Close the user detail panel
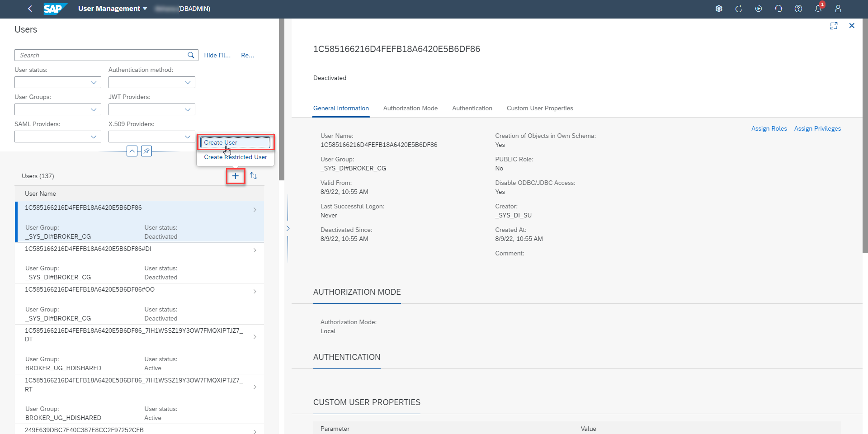 point(852,26)
